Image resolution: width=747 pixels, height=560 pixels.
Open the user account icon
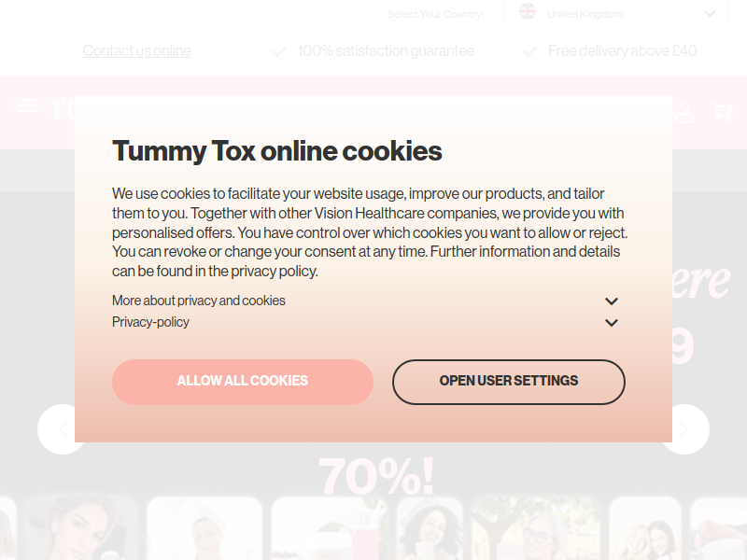point(684,112)
